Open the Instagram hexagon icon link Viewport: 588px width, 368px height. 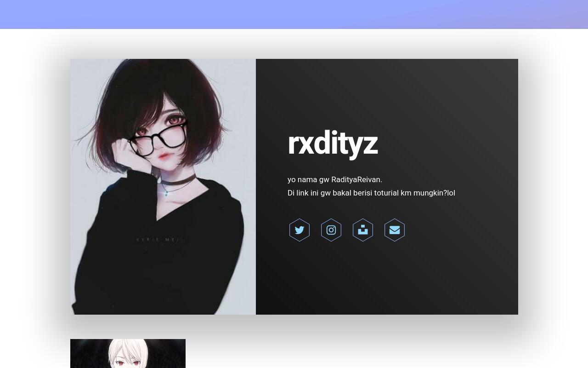pos(331,230)
